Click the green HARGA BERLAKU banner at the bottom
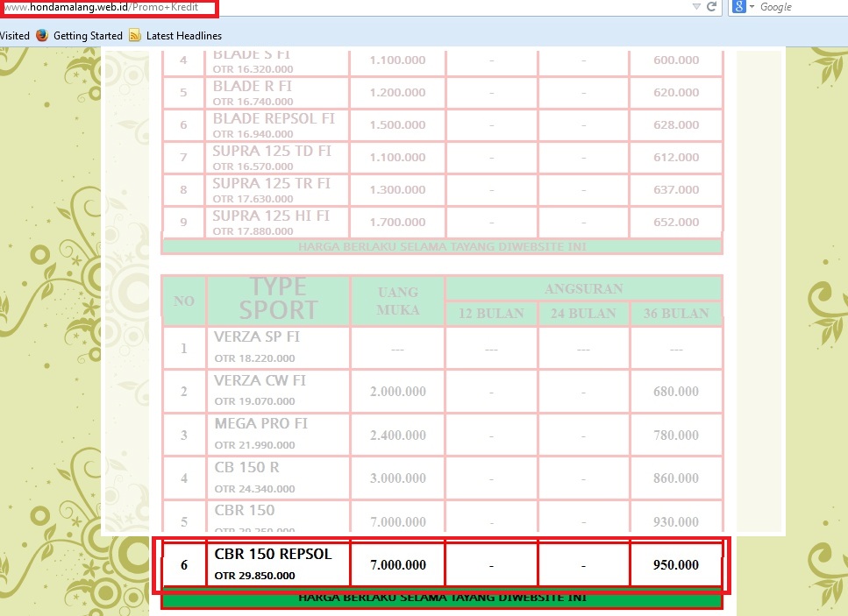This screenshot has width=848, height=616. coord(442,599)
